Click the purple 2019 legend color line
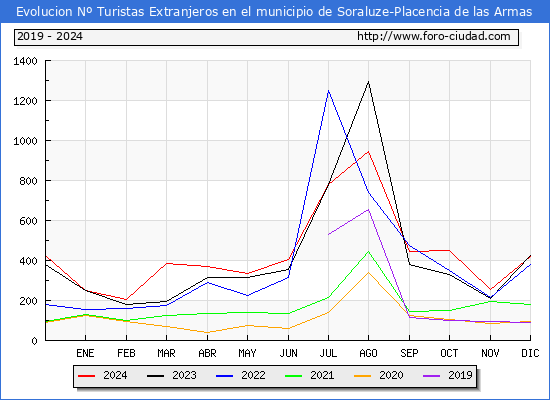The width and height of the screenshot is (550, 400). [x=431, y=376]
